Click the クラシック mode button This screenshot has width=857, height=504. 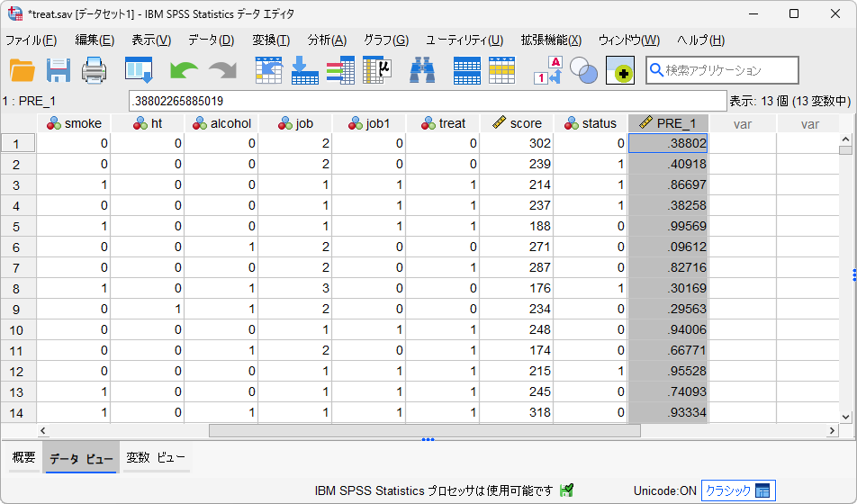point(738,490)
